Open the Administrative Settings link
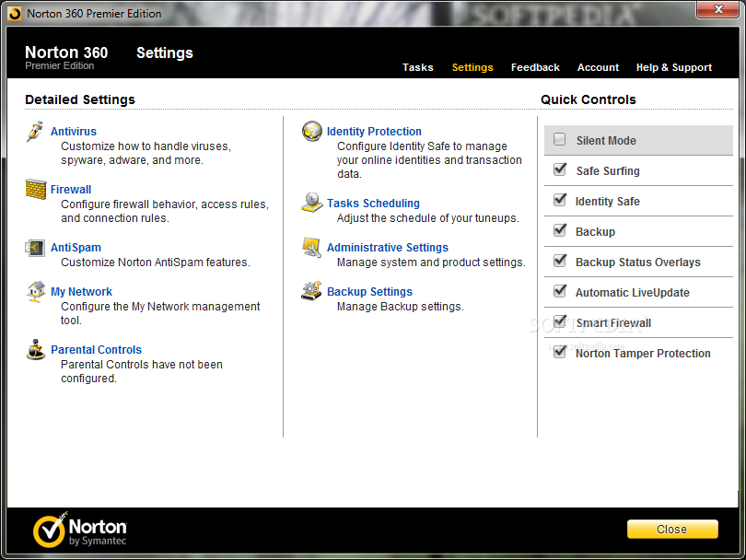746x560 pixels. (387, 248)
